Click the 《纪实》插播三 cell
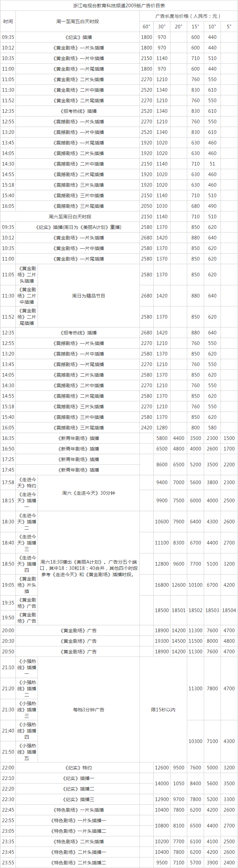The width and height of the screenshot is (238, 868). point(78,799)
